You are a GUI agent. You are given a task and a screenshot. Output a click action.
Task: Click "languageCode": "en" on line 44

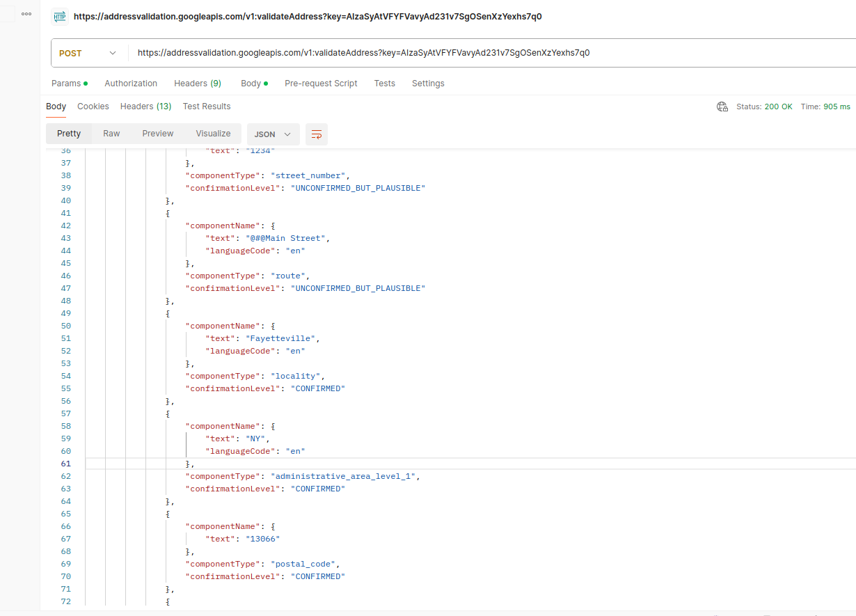255,251
